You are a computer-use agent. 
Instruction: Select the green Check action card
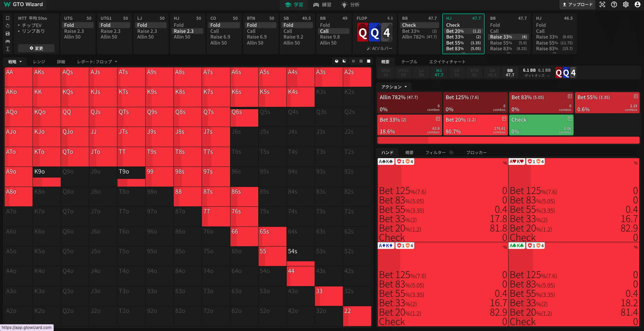click(x=541, y=125)
